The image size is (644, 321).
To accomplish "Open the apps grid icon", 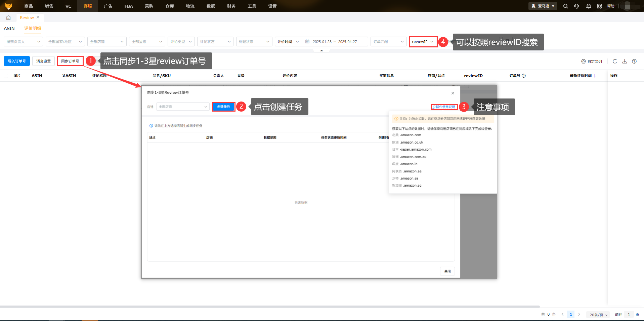I will click(x=600, y=6).
